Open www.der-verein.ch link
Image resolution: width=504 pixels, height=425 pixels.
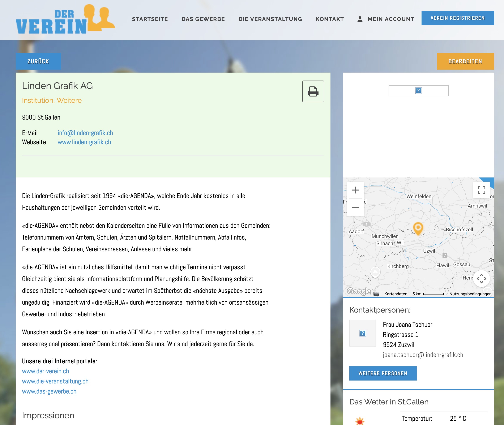(x=46, y=371)
